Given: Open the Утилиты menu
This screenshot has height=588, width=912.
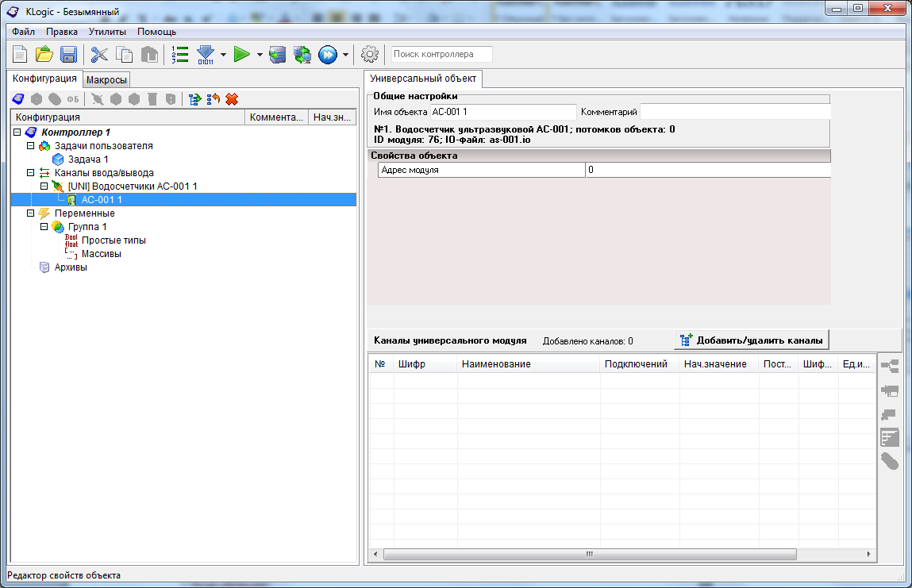Looking at the screenshot, I should [107, 32].
